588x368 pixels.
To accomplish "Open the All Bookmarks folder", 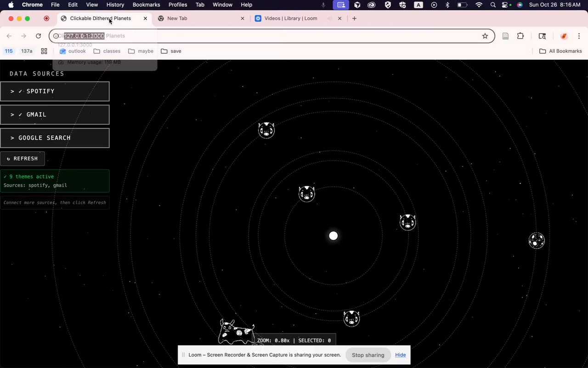I will 560,51.
